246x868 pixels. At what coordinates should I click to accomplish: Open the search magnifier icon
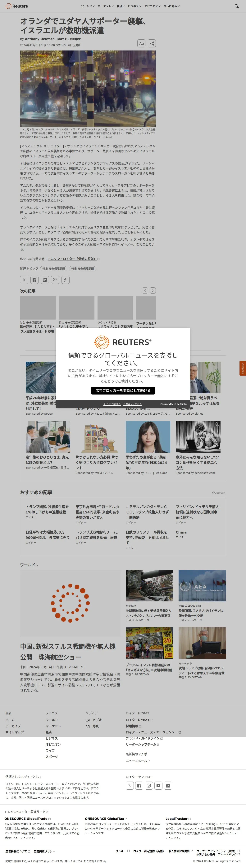[237, 6]
